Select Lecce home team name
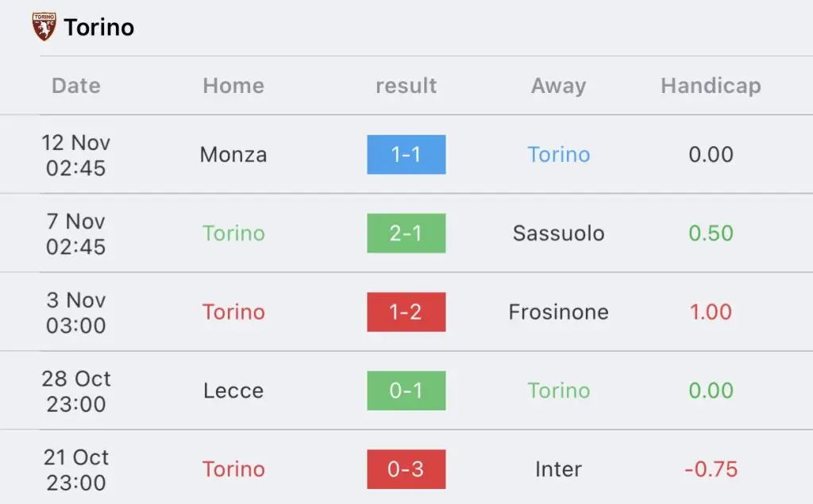The width and height of the screenshot is (813, 504). [x=233, y=391]
